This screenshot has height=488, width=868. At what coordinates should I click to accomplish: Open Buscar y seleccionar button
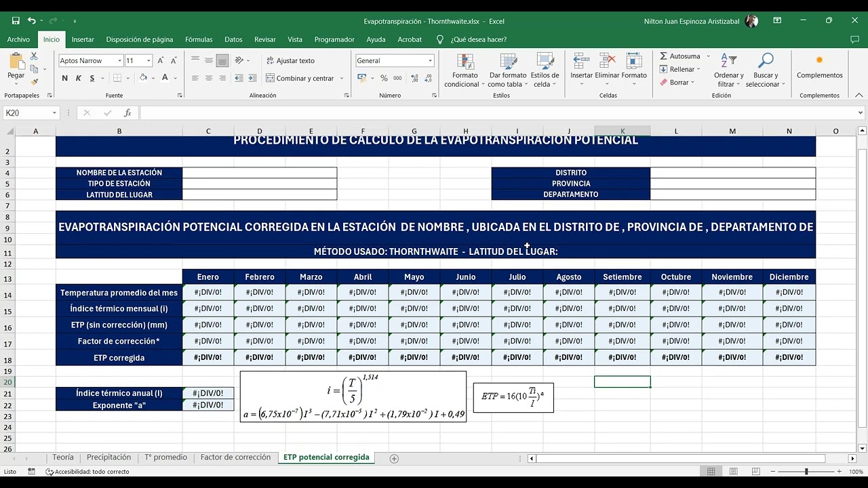766,70
